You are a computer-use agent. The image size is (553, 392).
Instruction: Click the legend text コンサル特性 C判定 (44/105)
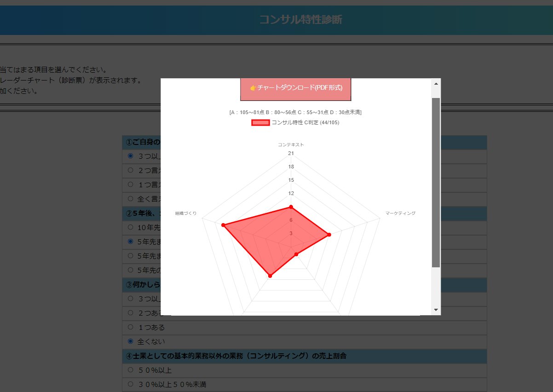click(305, 122)
